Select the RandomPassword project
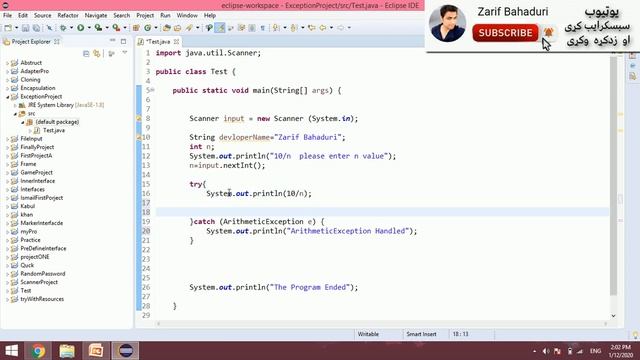This screenshot has height=360, width=640. 42,274
